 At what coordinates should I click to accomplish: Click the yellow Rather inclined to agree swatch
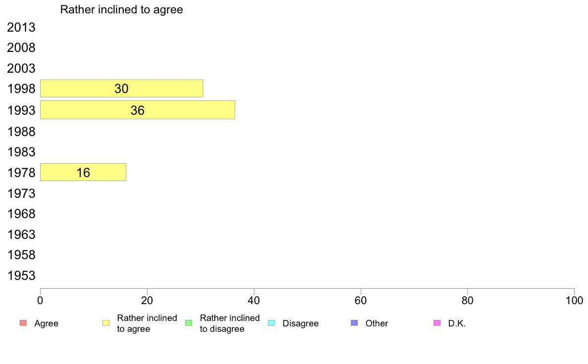tap(106, 323)
